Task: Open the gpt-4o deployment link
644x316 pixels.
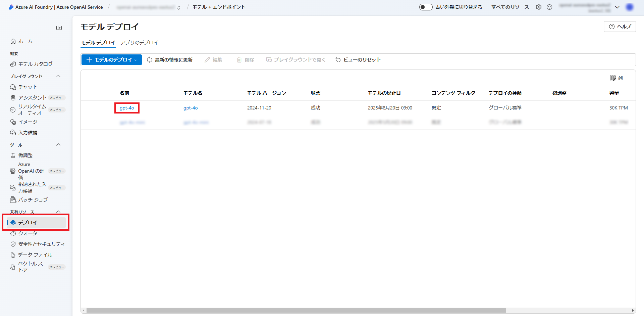Action: (x=127, y=108)
